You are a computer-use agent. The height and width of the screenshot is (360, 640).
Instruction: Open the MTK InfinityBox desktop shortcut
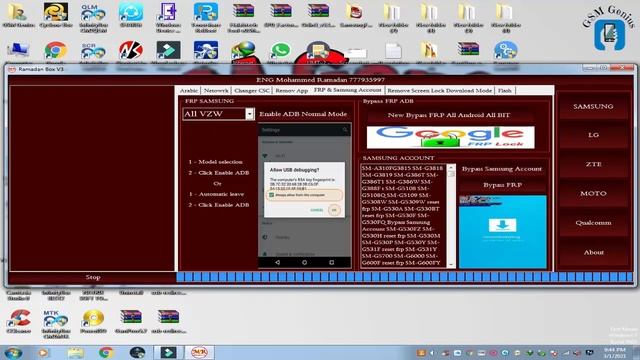(x=56, y=324)
